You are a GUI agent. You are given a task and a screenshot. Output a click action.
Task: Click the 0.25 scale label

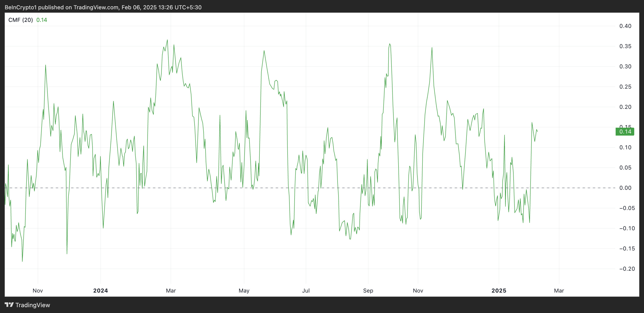(x=625, y=87)
